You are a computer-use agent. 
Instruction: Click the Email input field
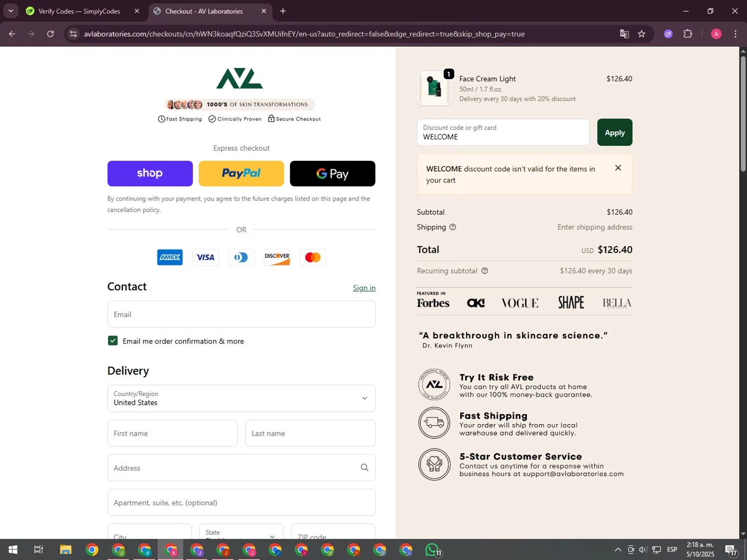click(x=242, y=314)
